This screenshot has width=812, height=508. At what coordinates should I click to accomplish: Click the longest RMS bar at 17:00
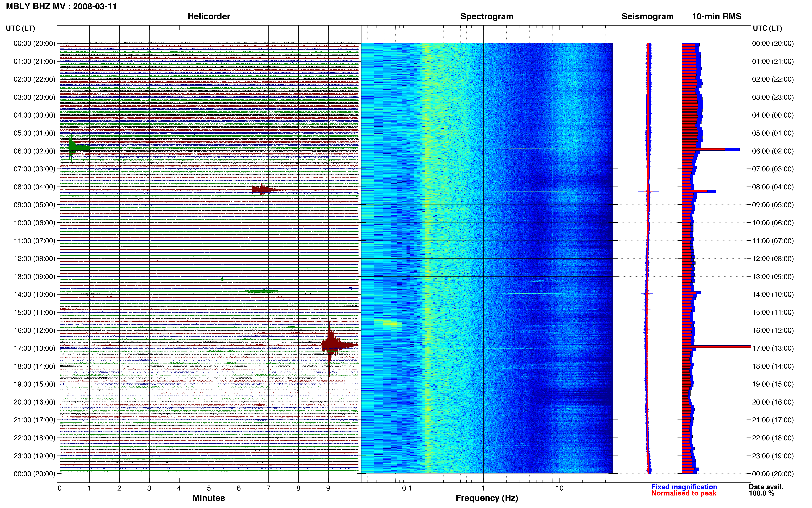pyautogui.click(x=716, y=347)
